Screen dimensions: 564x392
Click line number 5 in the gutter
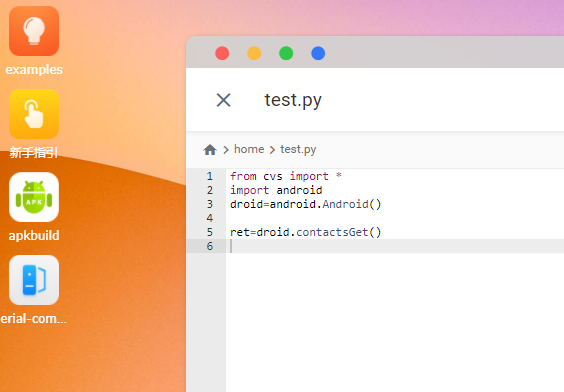click(x=210, y=232)
